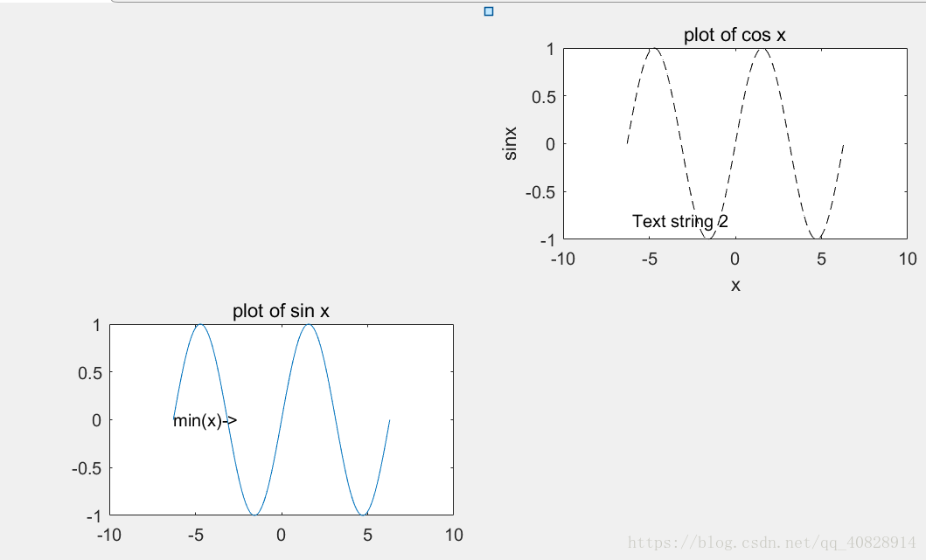
Task: Click x-axis tick "0" of sin plot
Action: tap(281, 536)
